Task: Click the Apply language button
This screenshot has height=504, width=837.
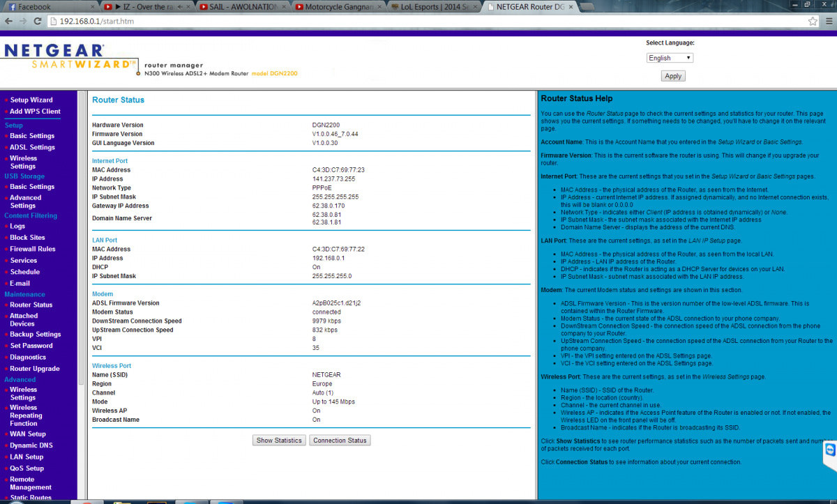Action: point(673,76)
